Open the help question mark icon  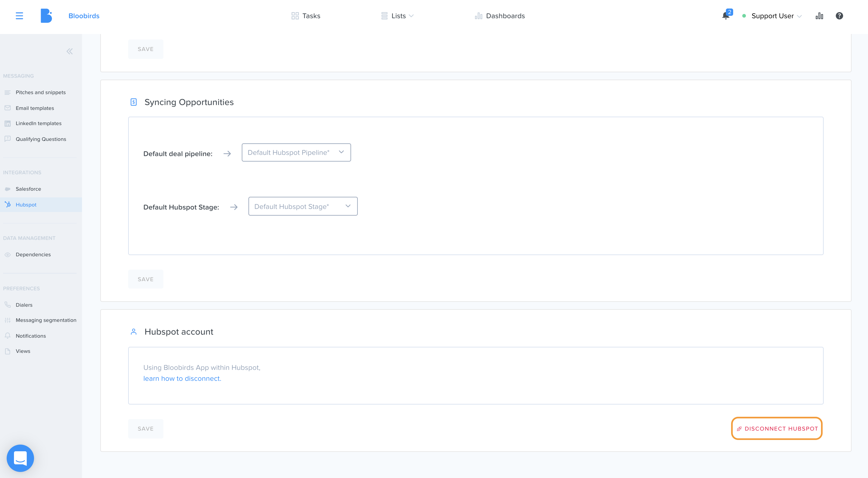click(839, 16)
